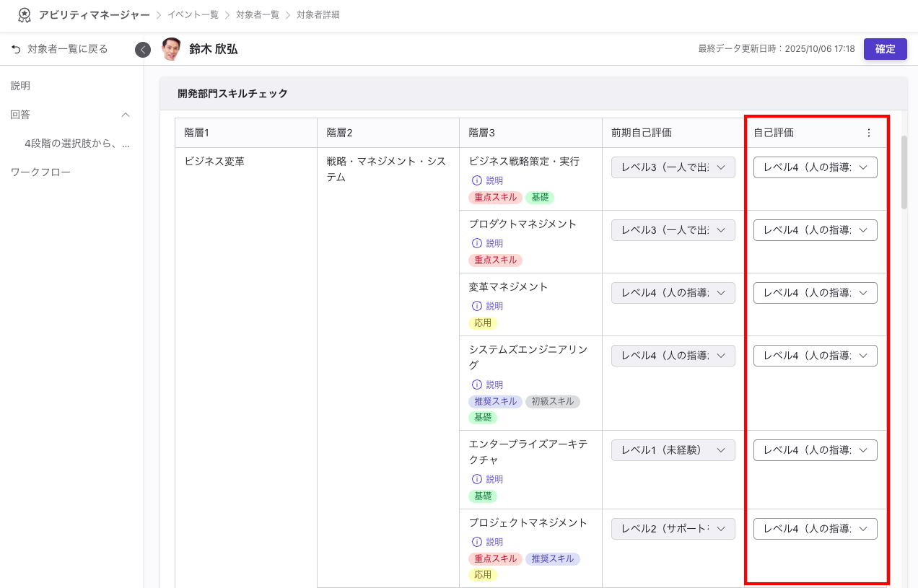
Task: Select 説明 in the left sidebar
Action: [x=19, y=85]
